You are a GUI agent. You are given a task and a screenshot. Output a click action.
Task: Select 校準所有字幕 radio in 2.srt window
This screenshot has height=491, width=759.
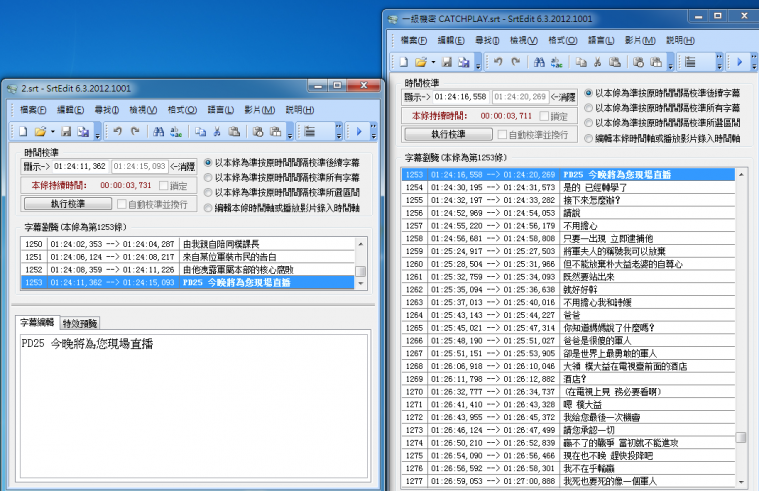[x=208, y=177]
